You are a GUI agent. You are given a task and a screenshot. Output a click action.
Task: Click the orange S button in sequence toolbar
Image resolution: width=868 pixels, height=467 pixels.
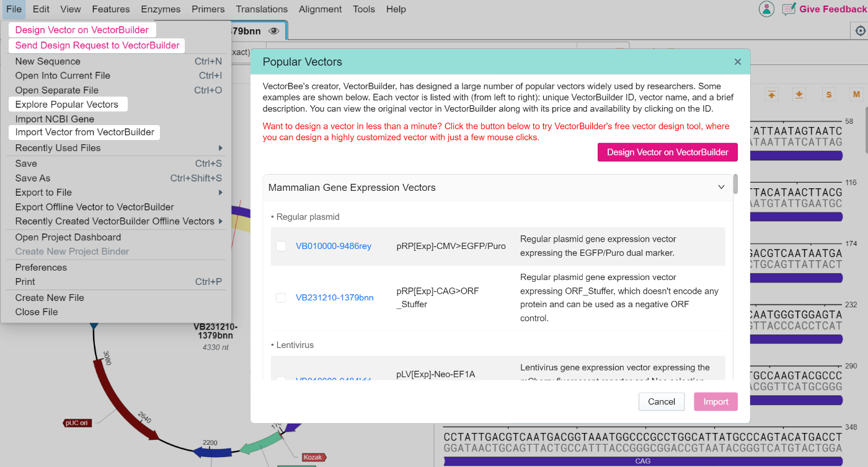[829, 94]
